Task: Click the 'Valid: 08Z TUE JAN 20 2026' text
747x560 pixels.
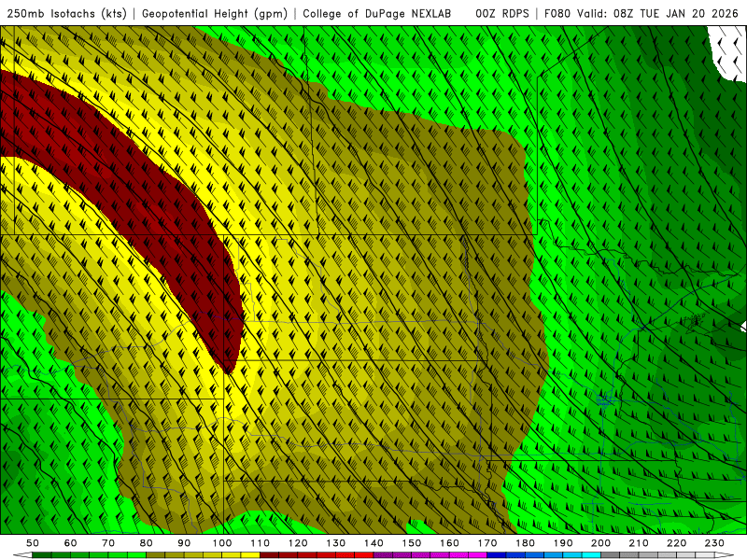Action: tap(657, 14)
